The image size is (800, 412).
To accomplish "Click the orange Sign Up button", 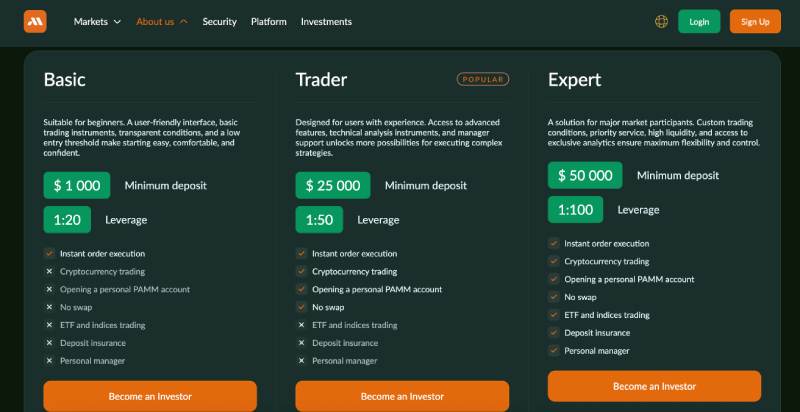I will coord(755,21).
